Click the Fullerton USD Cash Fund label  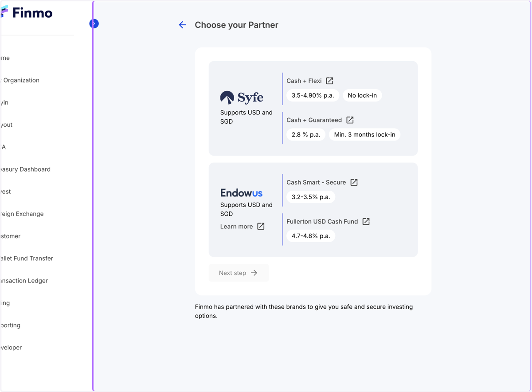point(322,221)
